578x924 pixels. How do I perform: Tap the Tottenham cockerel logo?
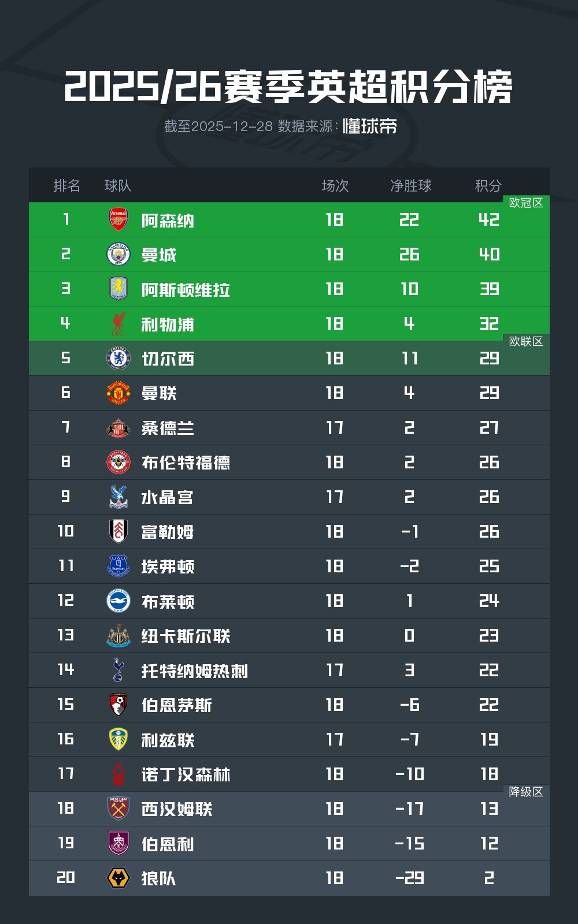click(x=118, y=670)
